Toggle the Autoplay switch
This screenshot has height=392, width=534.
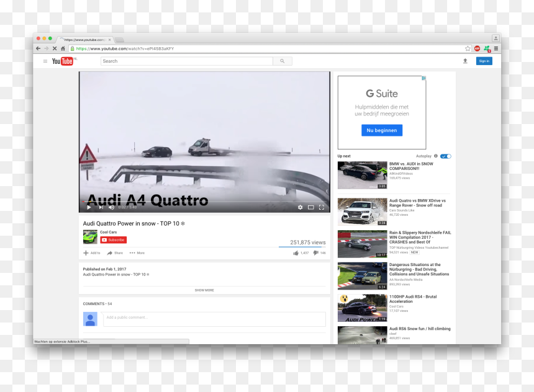click(445, 156)
